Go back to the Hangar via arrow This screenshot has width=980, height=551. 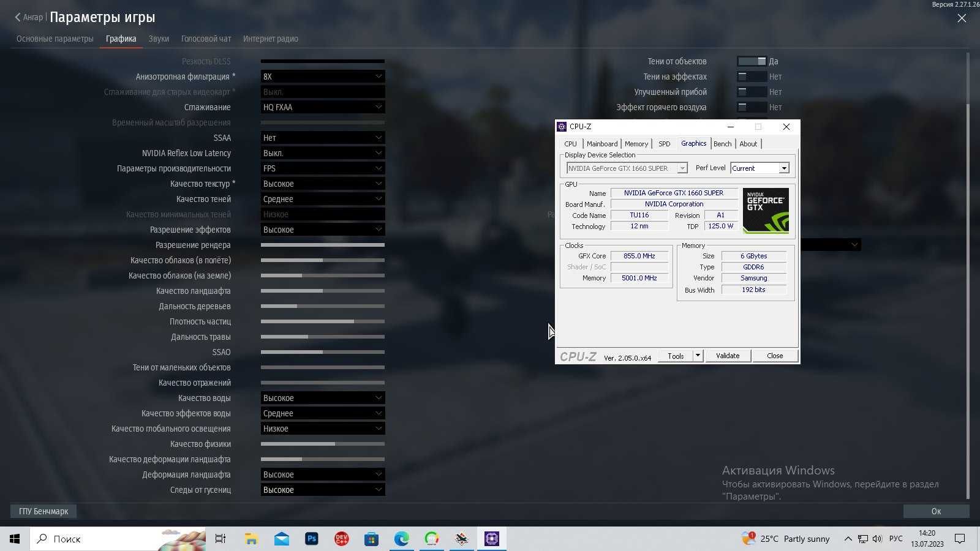(18, 17)
